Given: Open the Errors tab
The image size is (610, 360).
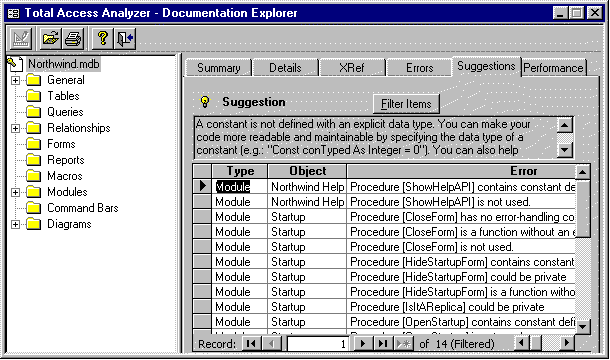Looking at the screenshot, I should [x=419, y=68].
